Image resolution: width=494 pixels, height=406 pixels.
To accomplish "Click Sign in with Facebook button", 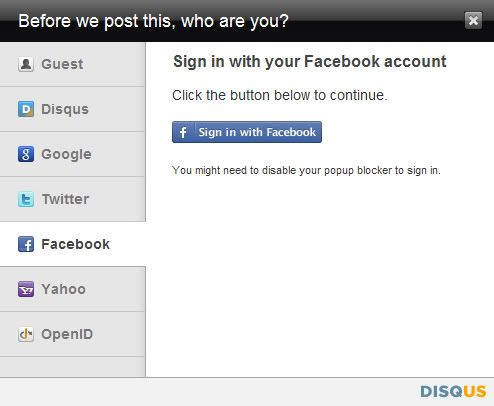I will (247, 132).
